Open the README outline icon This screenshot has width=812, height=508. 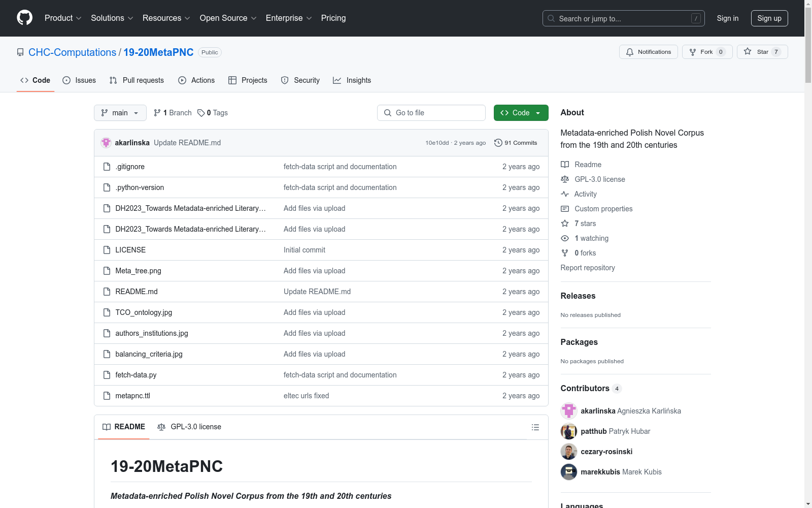pyautogui.click(x=535, y=427)
